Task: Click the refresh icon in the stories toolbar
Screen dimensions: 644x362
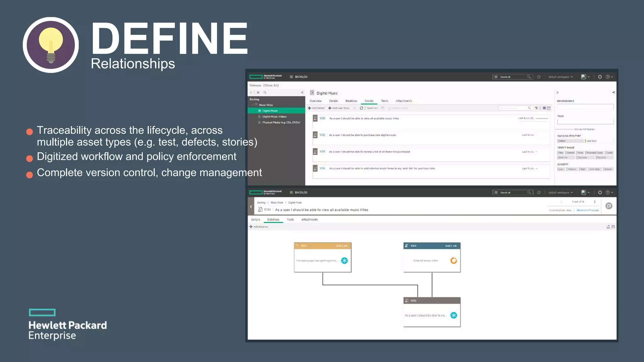Action: 361,108
